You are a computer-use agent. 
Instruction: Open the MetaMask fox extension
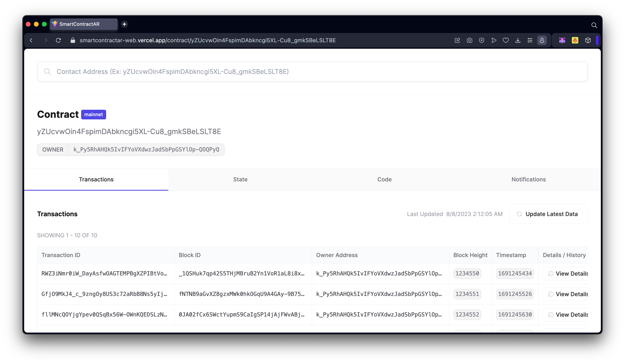[x=562, y=40]
